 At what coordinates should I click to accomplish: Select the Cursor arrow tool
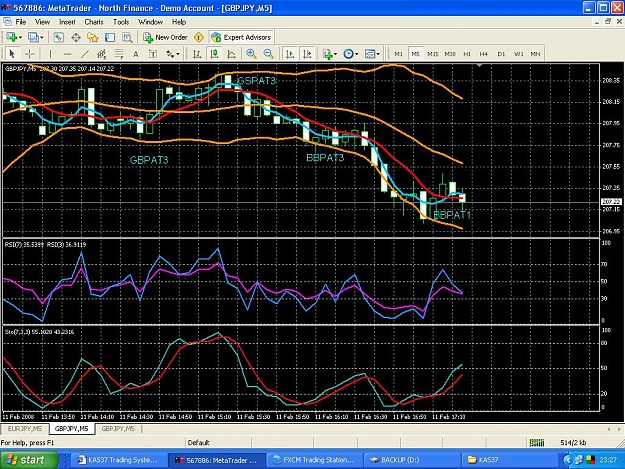click(x=12, y=54)
